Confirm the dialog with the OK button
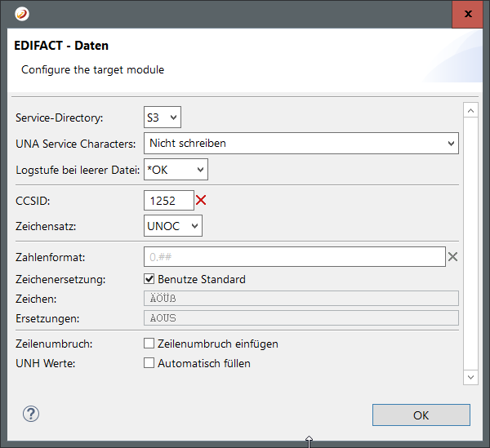 tap(421, 415)
